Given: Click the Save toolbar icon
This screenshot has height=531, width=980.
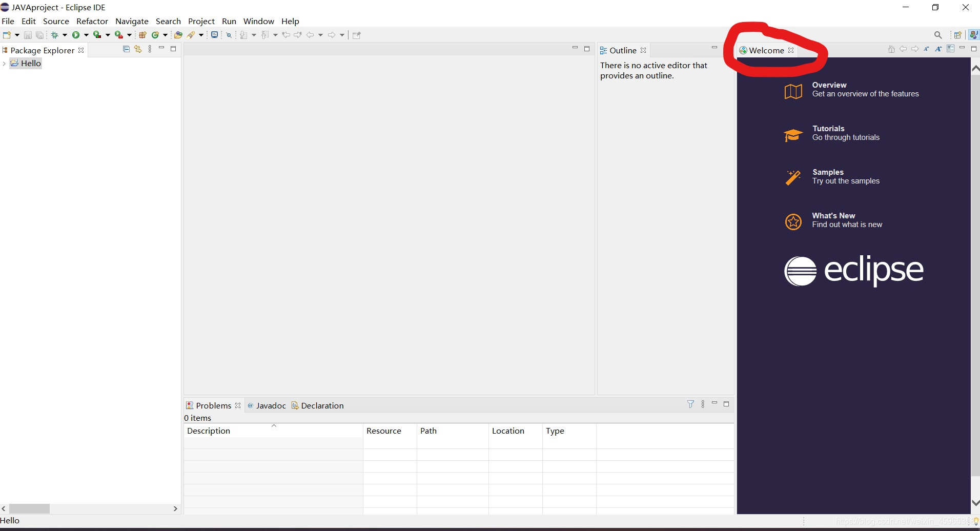Looking at the screenshot, I should pyautogui.click(x=28, y=35).
